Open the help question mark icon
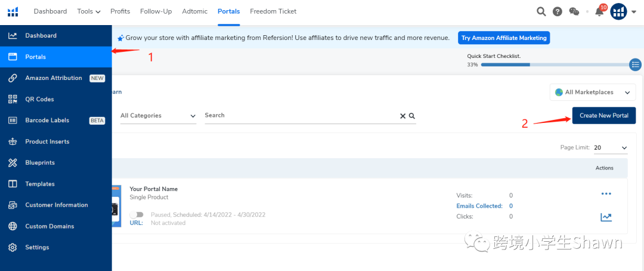Viewport: 644px width, 271px height. tap(558, 11)
